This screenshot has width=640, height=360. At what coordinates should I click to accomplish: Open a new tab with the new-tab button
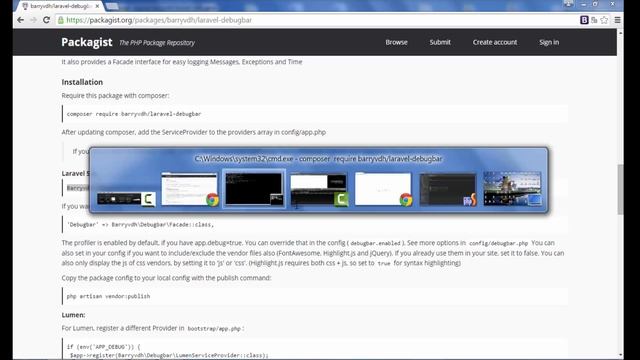tap(112, 6)
